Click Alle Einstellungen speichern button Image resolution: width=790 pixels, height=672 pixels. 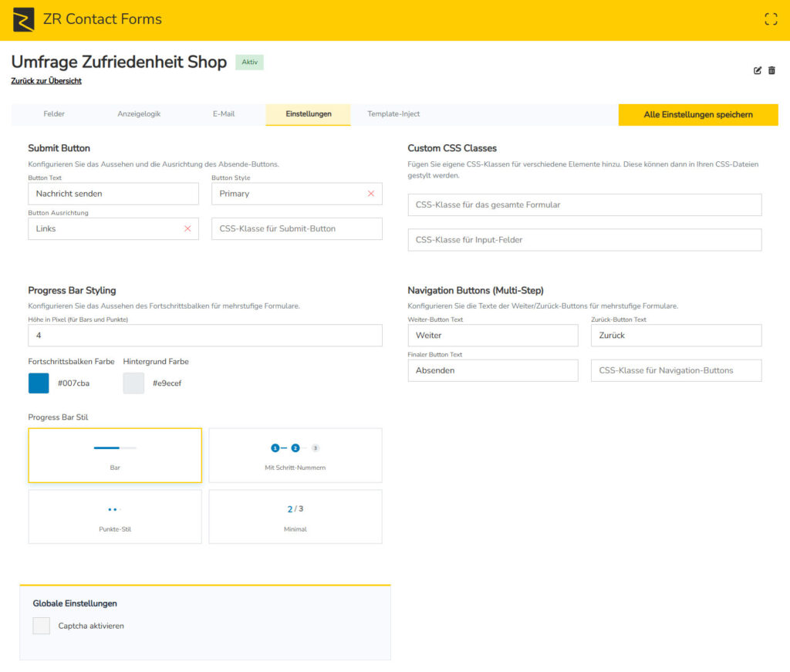click(698, 114)
